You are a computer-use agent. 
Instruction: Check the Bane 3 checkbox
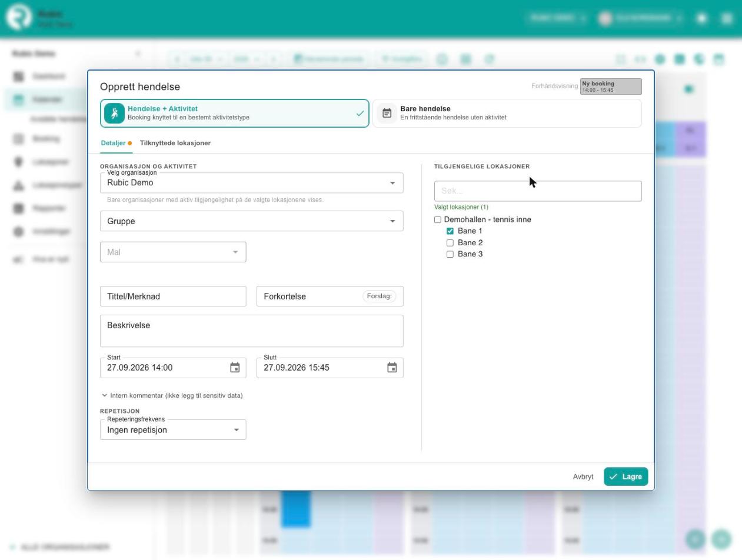coord(450,254)
